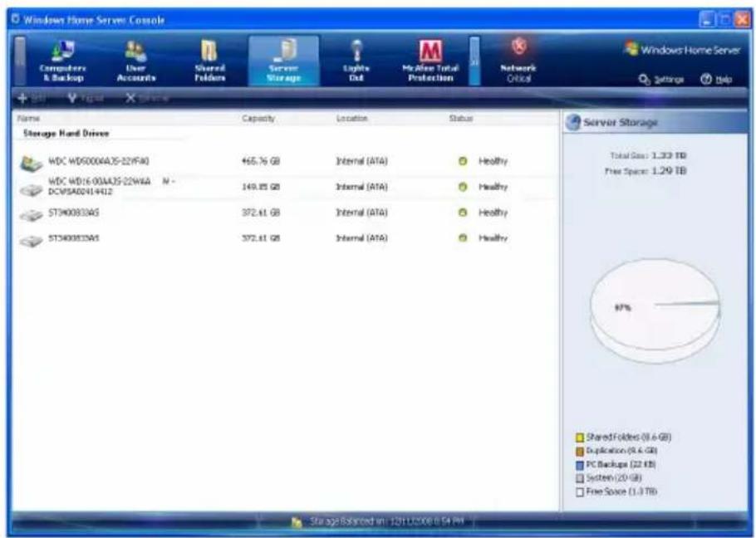Open McAfee Total Protection tab
This screenshot has height=538, width=756.
click(430, 61)
